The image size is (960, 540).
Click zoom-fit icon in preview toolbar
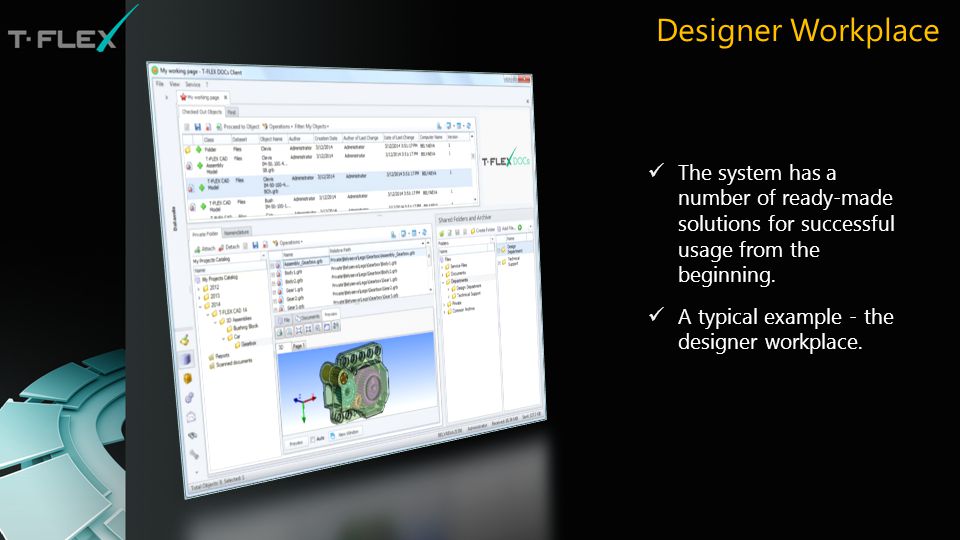299,330
